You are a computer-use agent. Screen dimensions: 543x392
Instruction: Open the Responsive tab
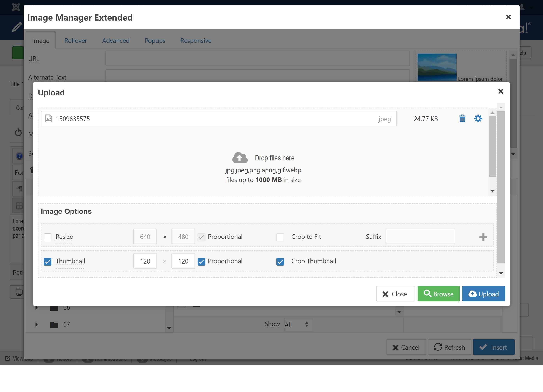(x=196, y=41)
